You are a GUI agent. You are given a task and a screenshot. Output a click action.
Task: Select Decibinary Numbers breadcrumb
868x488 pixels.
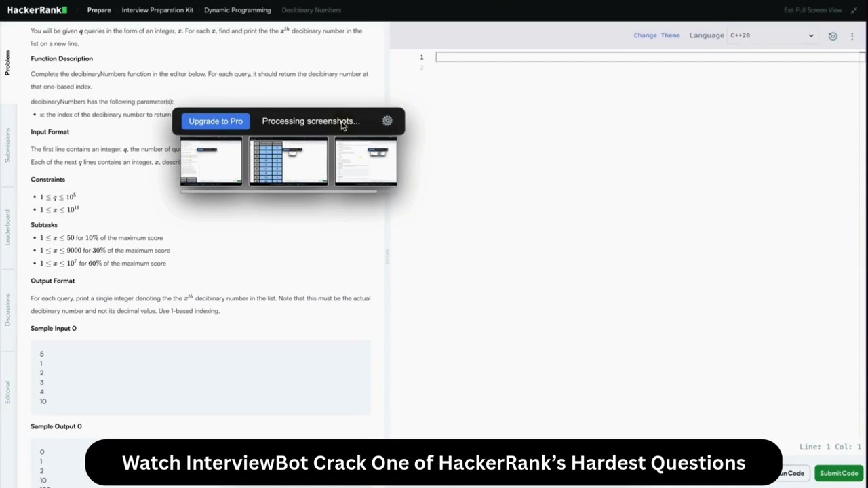tap(311, 10)
